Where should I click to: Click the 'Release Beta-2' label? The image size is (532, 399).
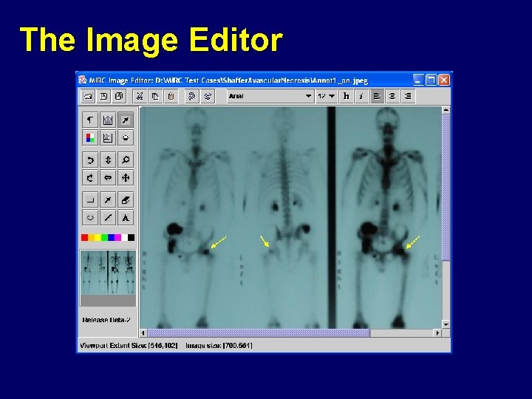pos(106,320)
